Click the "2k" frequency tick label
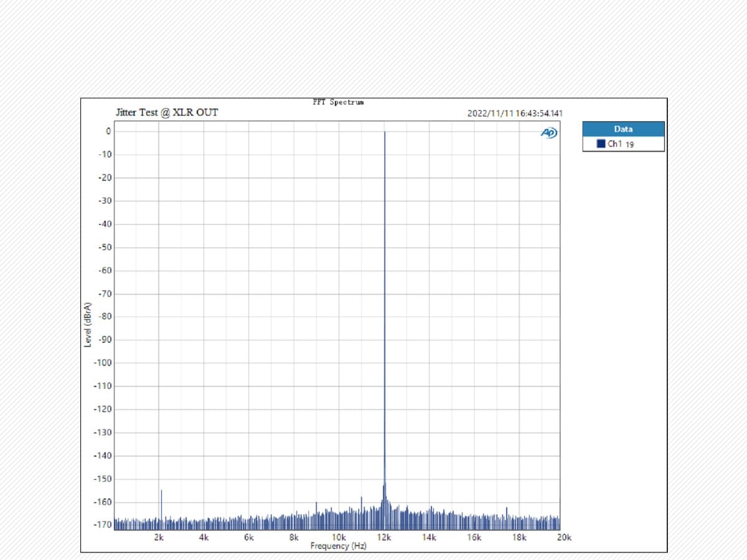This screenshot has width=747, height=560. coord(159,538)
